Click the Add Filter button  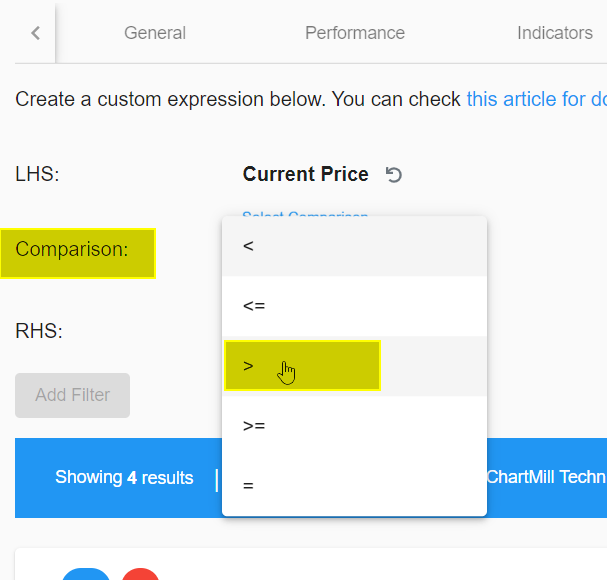click(72, 395)
